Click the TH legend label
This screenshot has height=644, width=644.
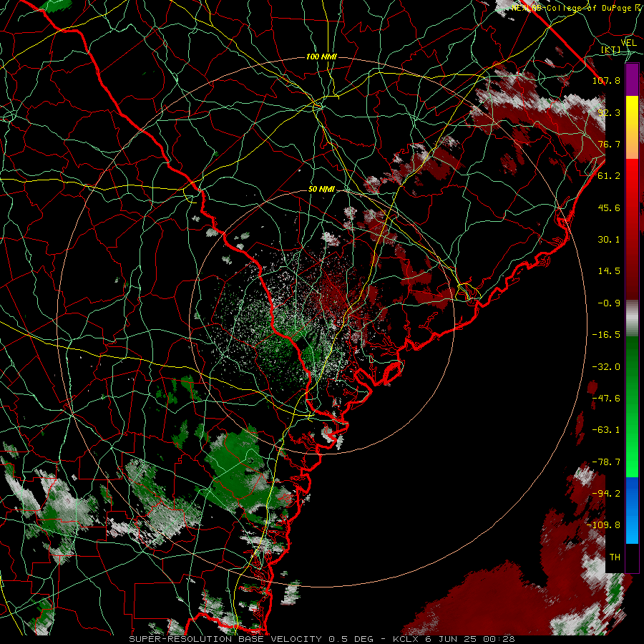615,557
